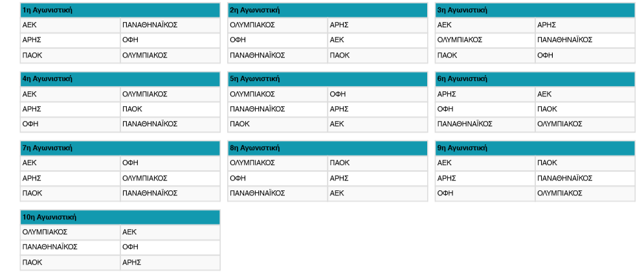The width and height of the screenshot is (644, 277).
Task: Click ΠΑΝΑΘΗΝΑΪΚΟΣ in the 1η Αγωνιστική table
Action: (150, 25)
